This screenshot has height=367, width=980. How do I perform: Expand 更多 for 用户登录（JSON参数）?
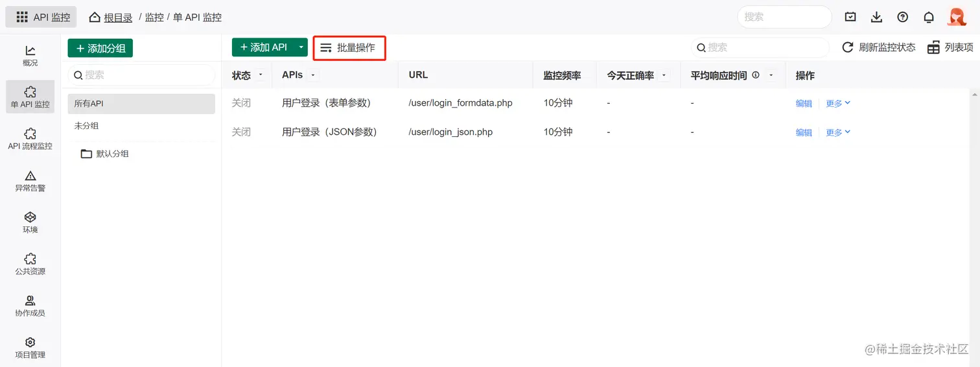pyautogui.click(x=838, y=132)
